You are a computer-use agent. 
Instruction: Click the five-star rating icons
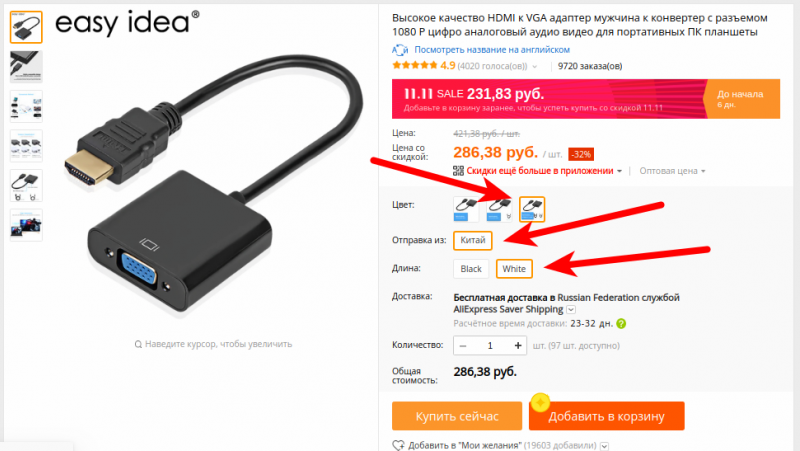pyautogui.click(x=414, y=65)
